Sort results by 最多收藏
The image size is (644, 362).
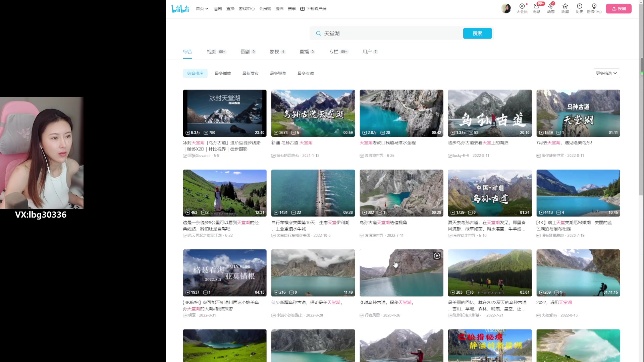306,73
